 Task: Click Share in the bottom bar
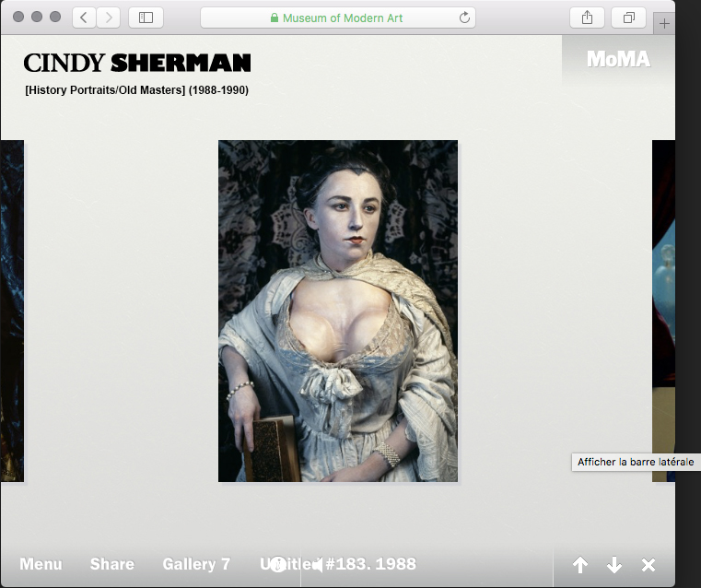point(111,564)
